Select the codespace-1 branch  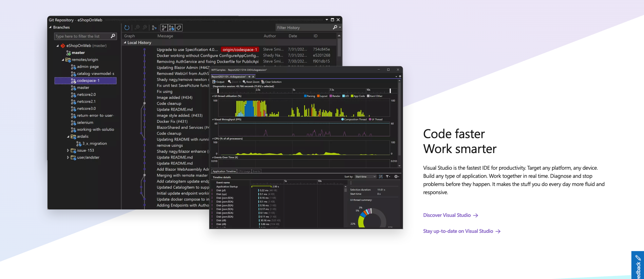coord(86,80)
